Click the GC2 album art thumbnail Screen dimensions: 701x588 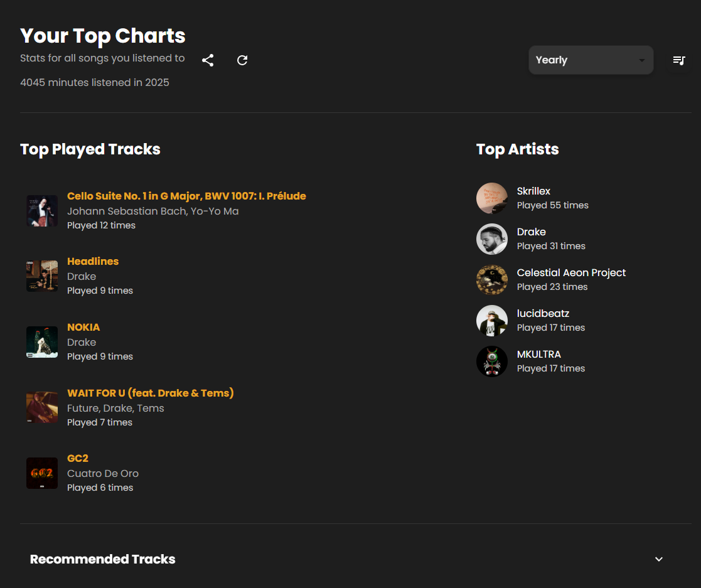click(42, 473)
